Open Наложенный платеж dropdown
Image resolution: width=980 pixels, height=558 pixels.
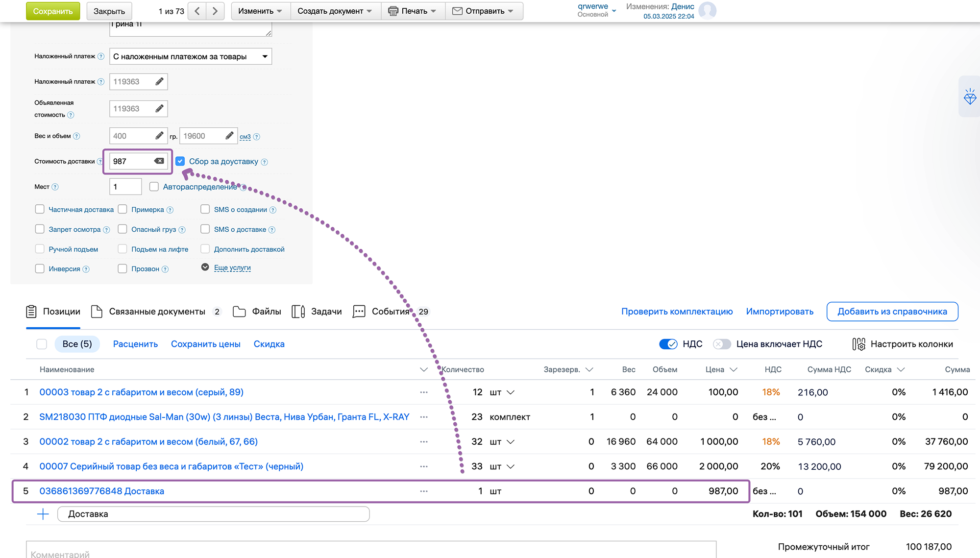(191, 56)
